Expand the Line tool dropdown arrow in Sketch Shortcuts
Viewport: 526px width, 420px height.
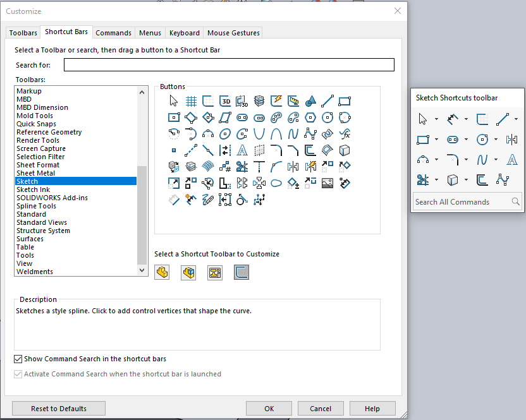click(x=516, y=119)
